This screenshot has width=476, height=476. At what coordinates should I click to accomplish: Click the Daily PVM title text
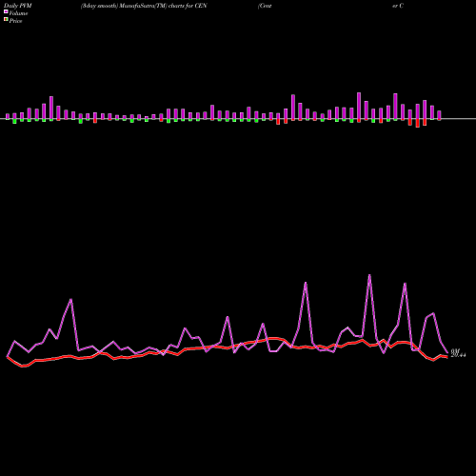coord(18,6)
